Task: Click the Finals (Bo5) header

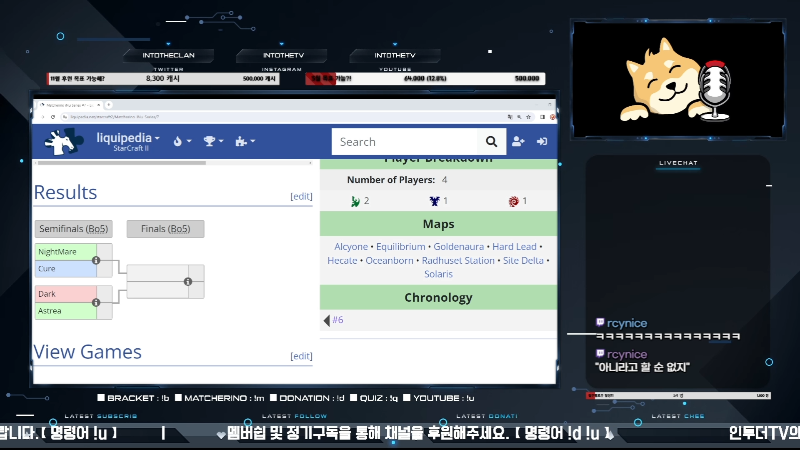Action: pyautogui.click(x=165, y=229)
